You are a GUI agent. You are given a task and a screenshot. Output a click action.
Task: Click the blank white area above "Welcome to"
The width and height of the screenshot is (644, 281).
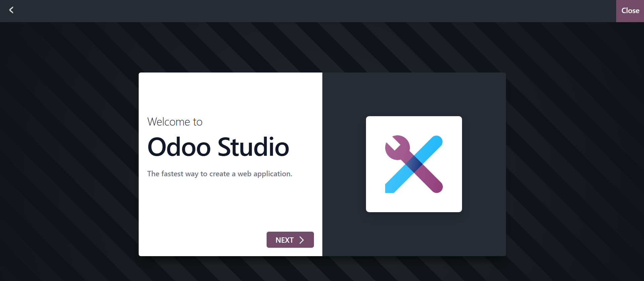tap(230, 94)
